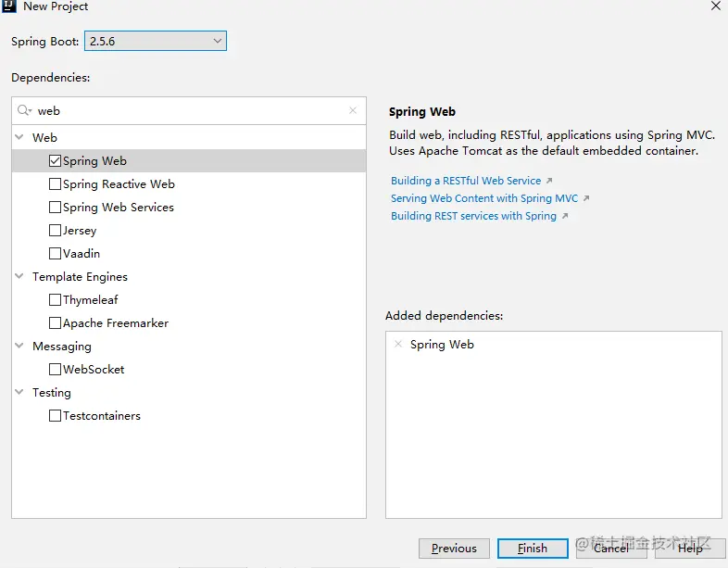Click Finish to create the project

(533, 549)
